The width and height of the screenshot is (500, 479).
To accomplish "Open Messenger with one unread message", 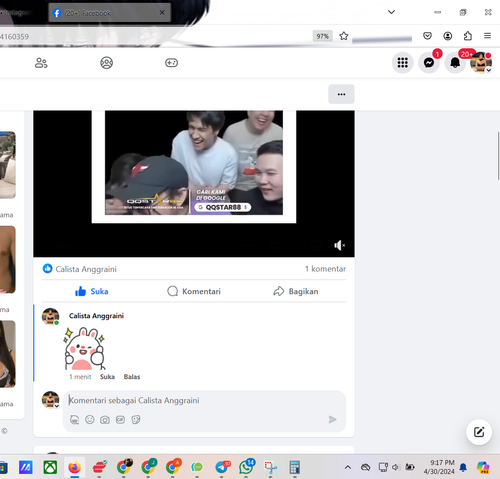I will coord(429,63).
